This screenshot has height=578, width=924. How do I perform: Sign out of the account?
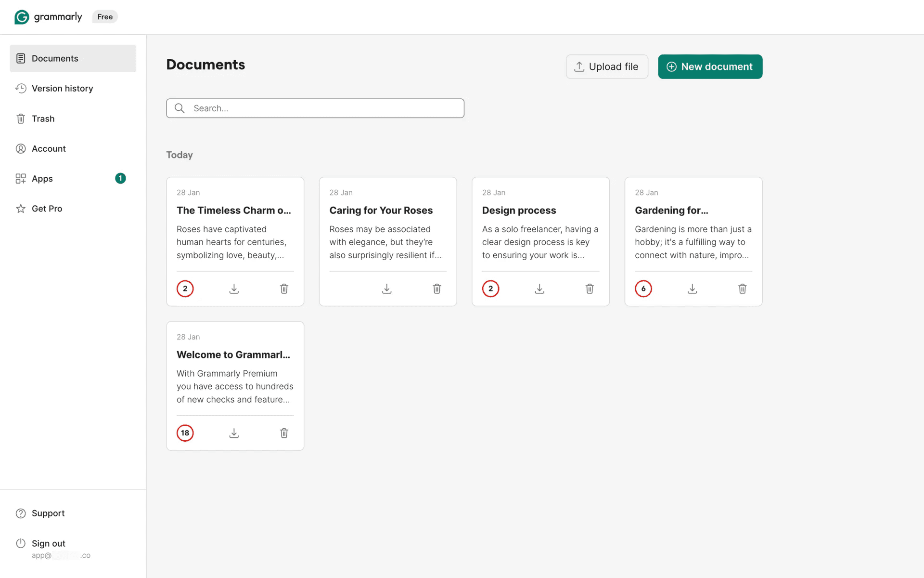(48, 543)
